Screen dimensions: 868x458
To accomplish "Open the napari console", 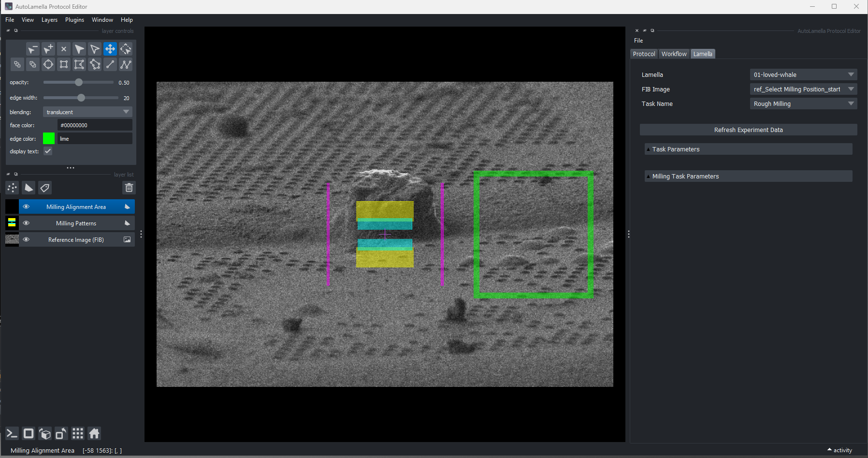I will [x=12, y=433].
